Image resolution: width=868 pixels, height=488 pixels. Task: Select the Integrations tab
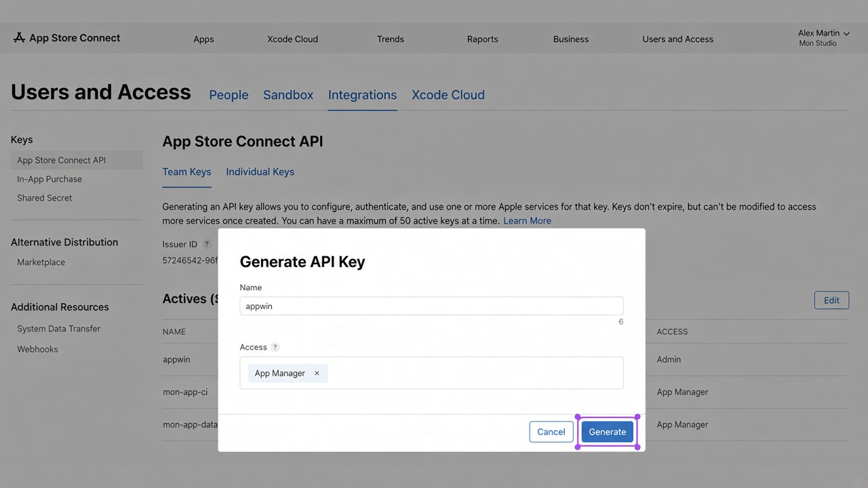362,95
